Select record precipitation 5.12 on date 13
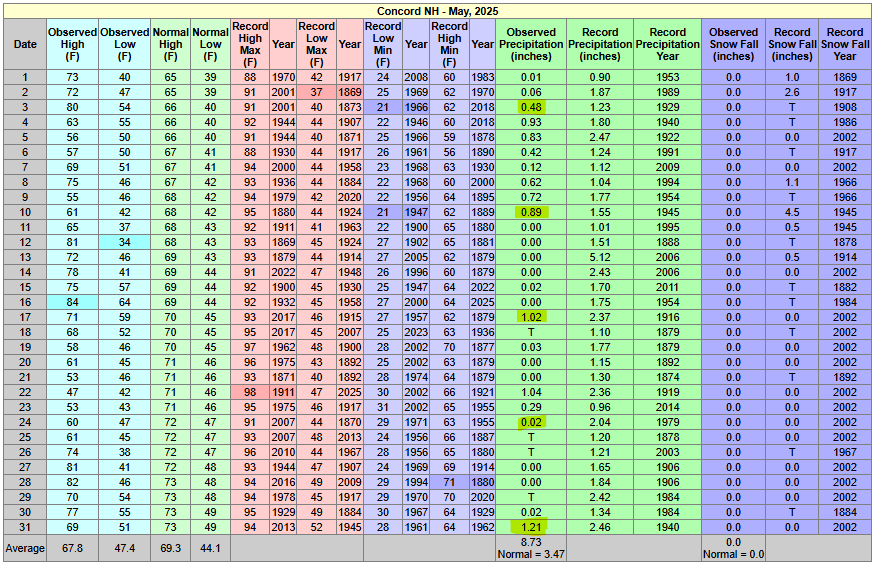873x564 pixels. [600, 257]
